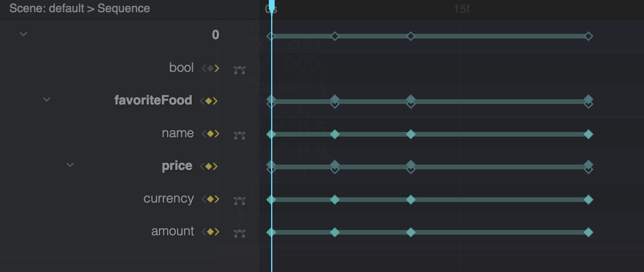This screenshot has height=272, width=644.
Task: Click the Scene: default > Sequence breadcrumb
Action: click(x=79, y=9)
